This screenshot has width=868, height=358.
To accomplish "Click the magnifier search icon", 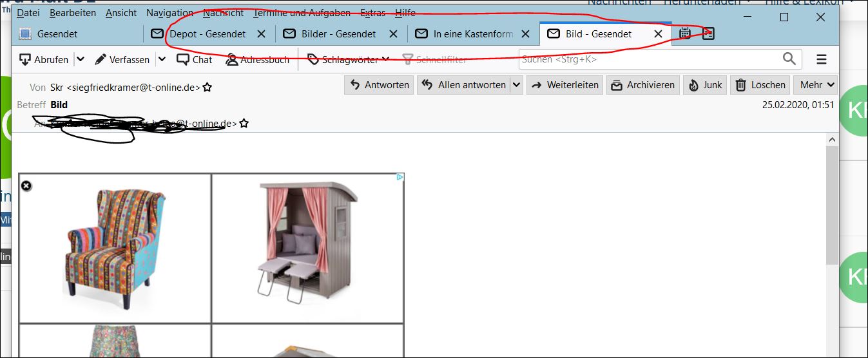I will [789, 59].
